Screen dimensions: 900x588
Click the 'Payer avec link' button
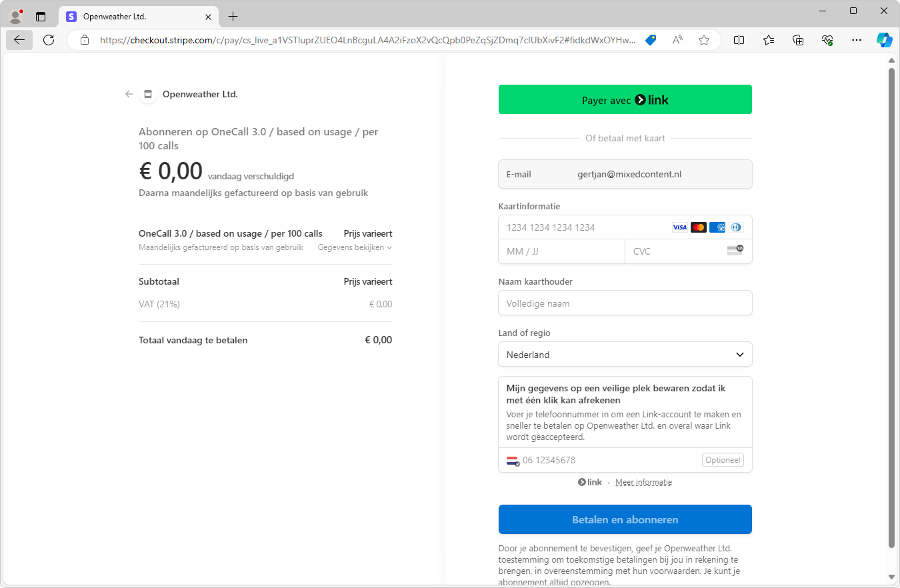pos(625,99)
